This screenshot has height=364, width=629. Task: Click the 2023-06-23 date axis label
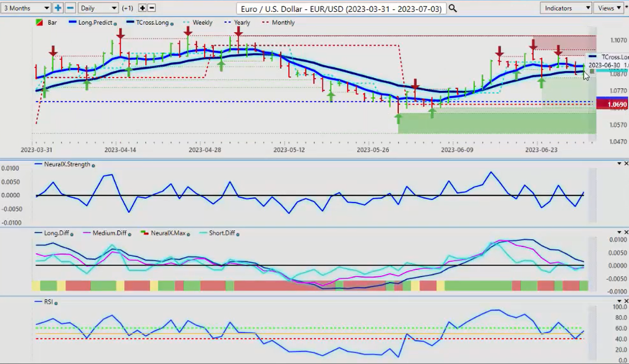click(541, 150)
